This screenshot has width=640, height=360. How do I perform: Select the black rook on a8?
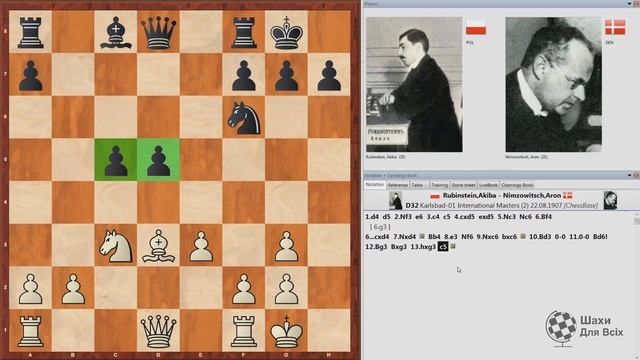(x=31, y=32)
